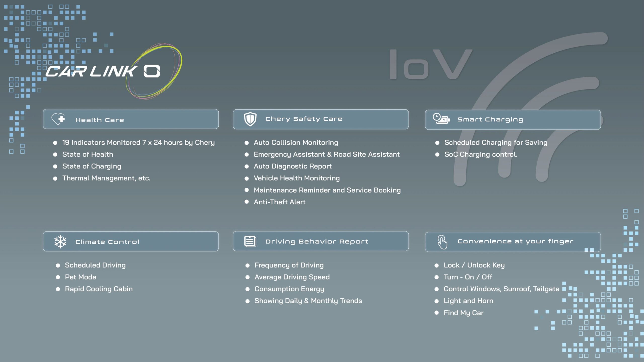Click Find My Car list item
The width and height of the screenshot is (644, 362).
pyautogui.click(x=463, y=313)
